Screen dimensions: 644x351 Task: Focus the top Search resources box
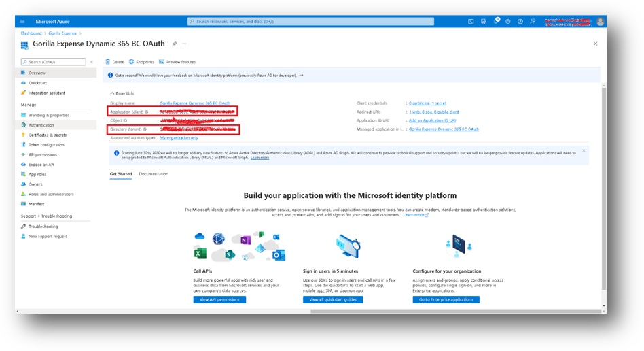pos(310,21)
